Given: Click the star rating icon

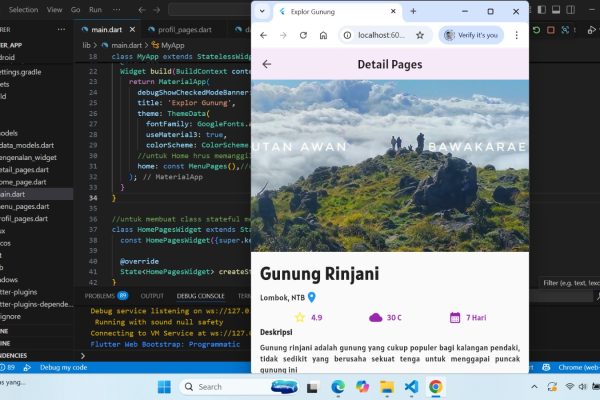Looking at the screenshot, I should [299, 317].
